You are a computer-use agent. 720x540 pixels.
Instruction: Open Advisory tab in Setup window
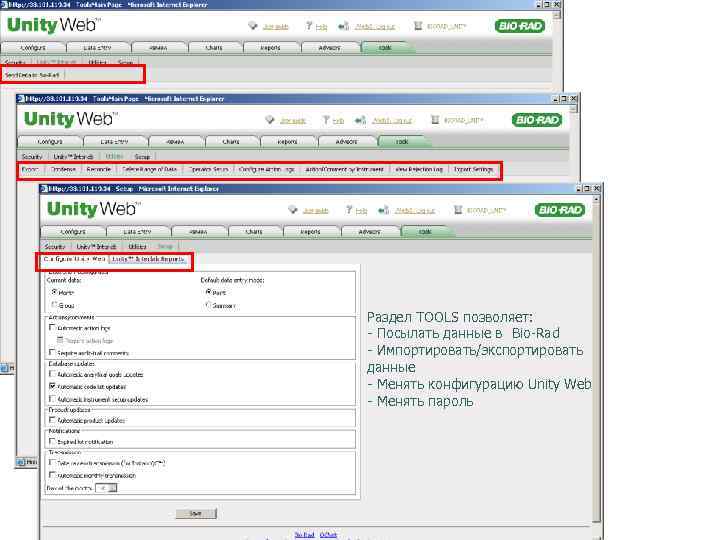[x=370, y=232]
